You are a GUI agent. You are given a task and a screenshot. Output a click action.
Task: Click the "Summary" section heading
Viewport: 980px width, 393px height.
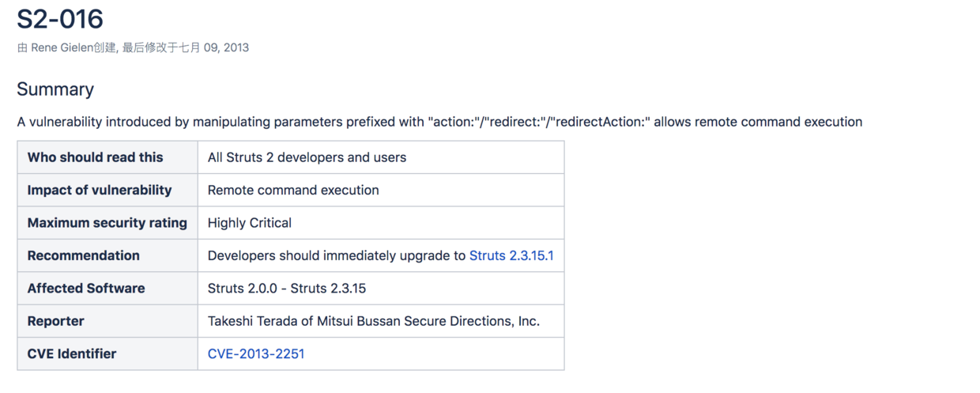[55, 89]
